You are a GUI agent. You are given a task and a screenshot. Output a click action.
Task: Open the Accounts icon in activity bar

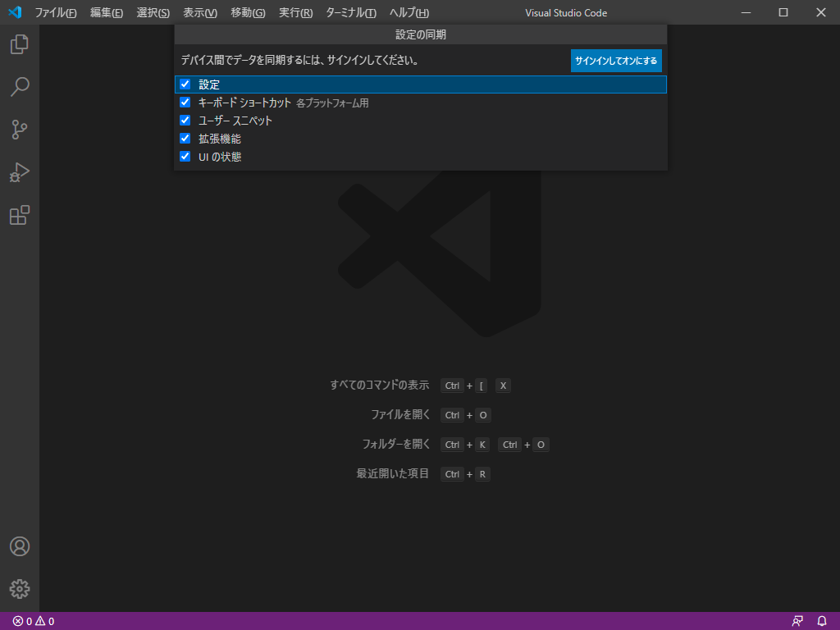20,546
